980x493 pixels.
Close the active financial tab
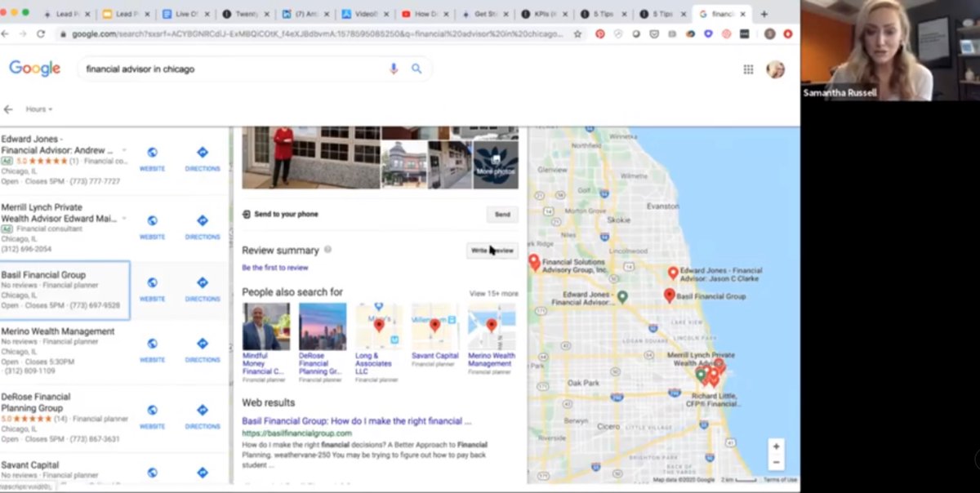click(x=743, y=14)
